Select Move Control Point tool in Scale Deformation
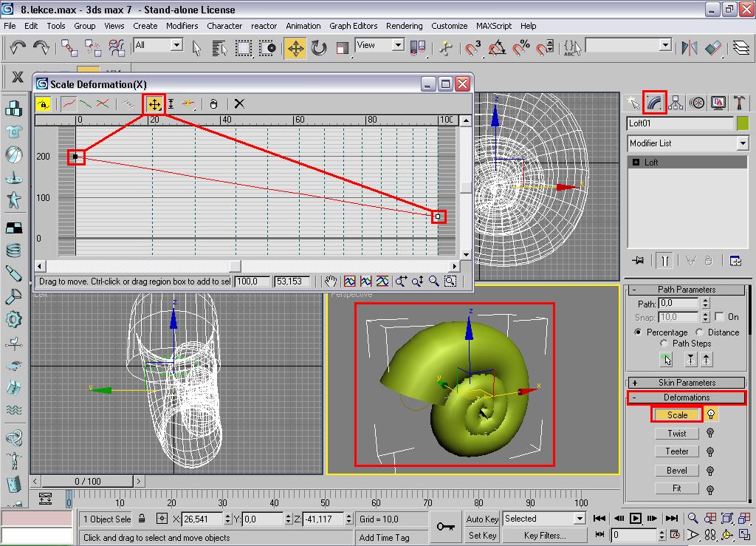The image size is (756, 546). tap(154, 103)
